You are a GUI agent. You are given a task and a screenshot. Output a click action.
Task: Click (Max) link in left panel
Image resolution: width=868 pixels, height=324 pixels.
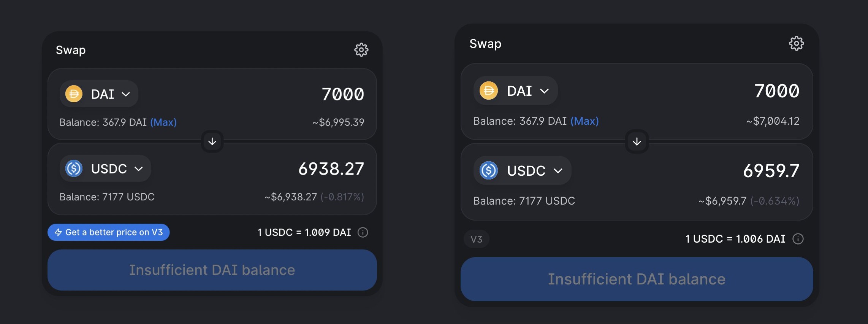(163, 122)
